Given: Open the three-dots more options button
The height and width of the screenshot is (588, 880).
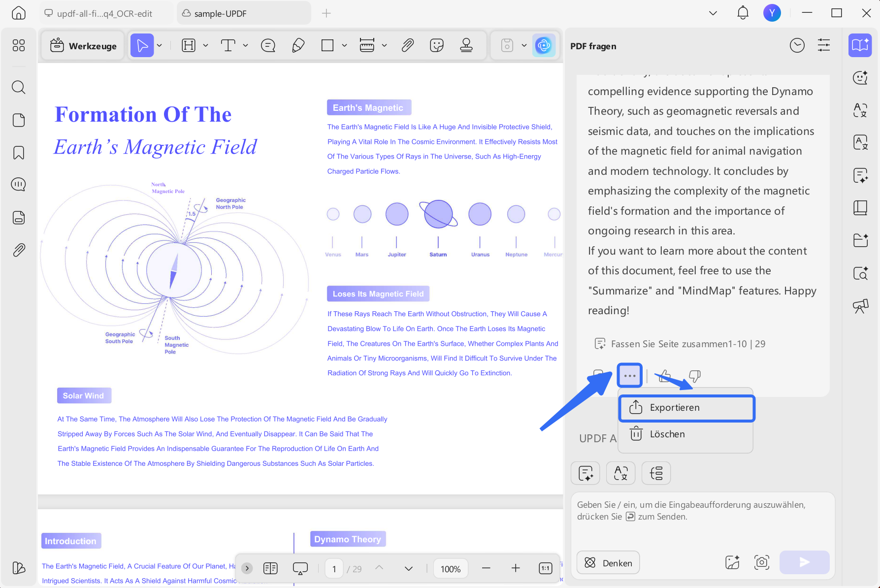Looking at the screenshot, I should (x=629, y=376).
